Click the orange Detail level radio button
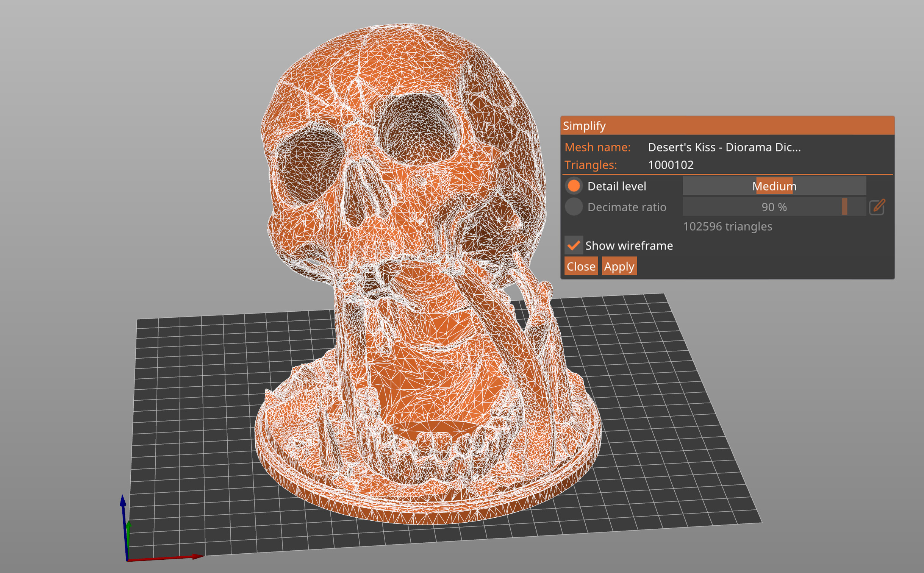Image resolution: width=924 pixels, height=573 pixels. (x=569, y=186)
